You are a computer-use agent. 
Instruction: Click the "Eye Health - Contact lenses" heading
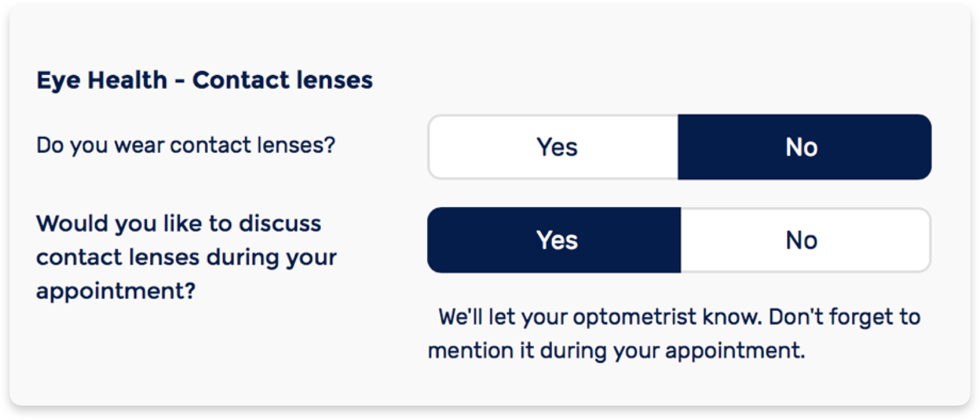click(204, 80)
